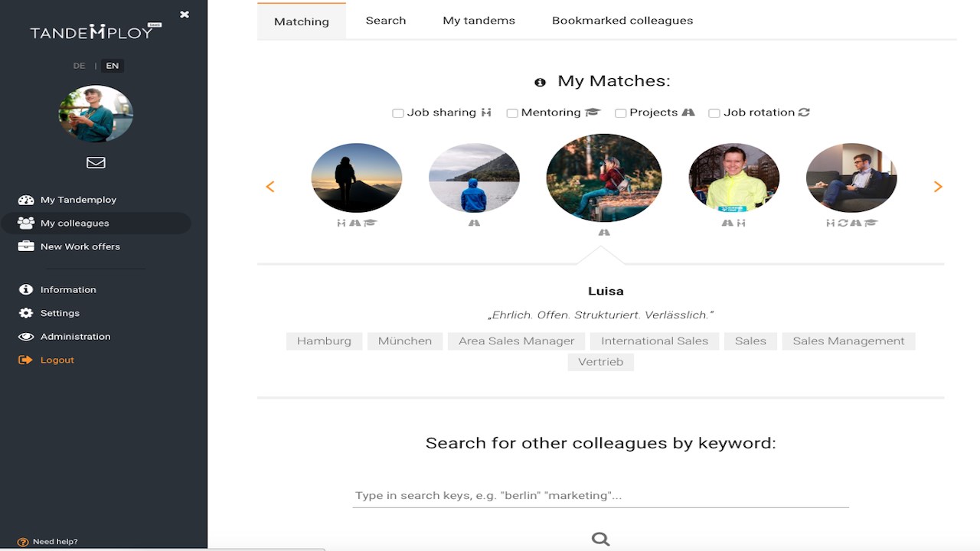Tick the Mentoring filter checkbox
The width and height of the screenshot is (980, 551).
[x=512, y=113]
